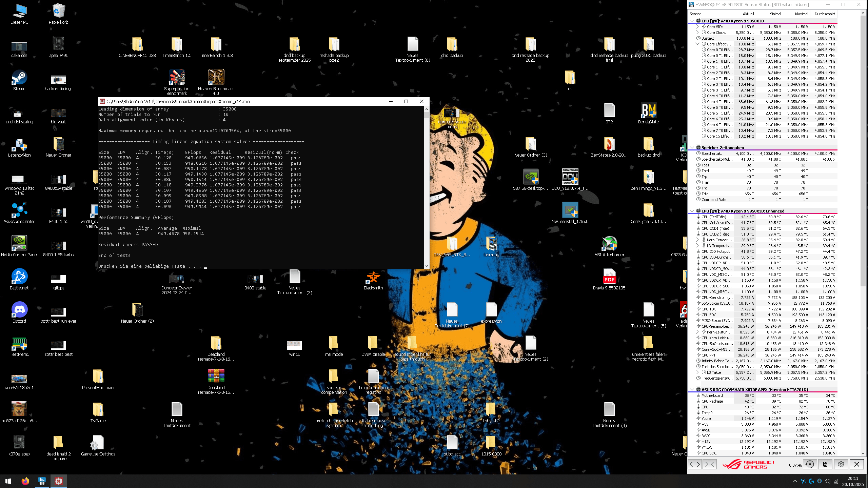Open HWiNFO sensor settings gear button
The width and height of the screenshot is (868, 488).
click(841, 464)
